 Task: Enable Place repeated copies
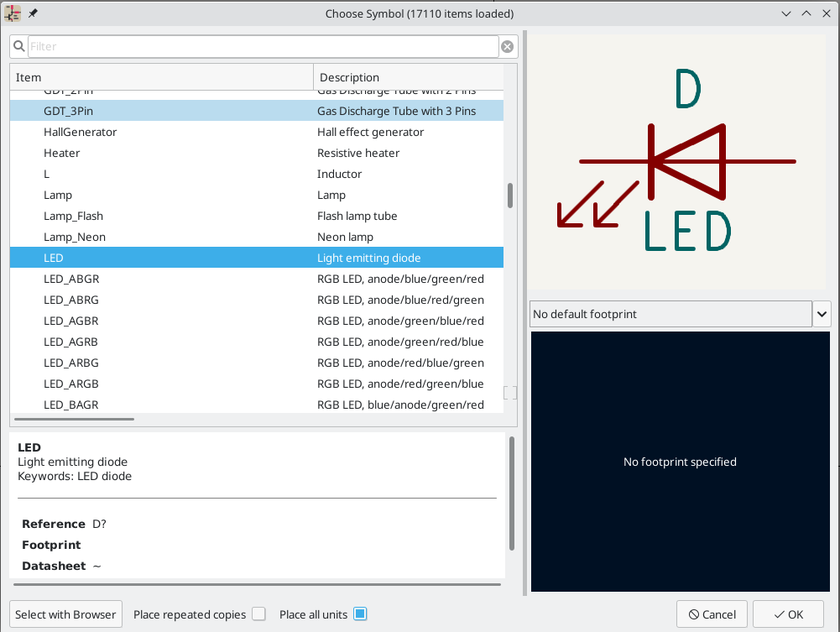258,614
